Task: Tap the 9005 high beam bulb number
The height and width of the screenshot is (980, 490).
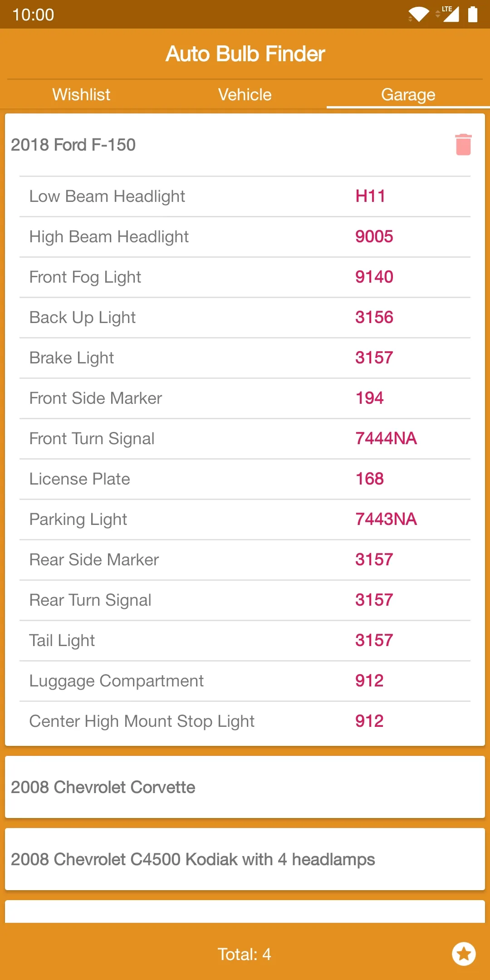Action: [x=374, y=237]
